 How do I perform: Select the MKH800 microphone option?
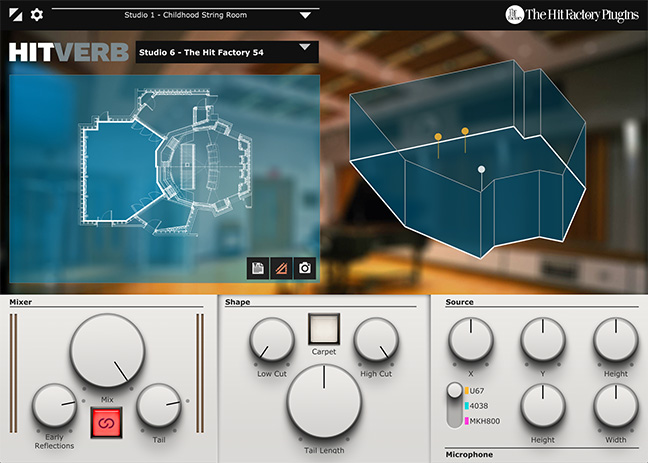click(483, 421)
